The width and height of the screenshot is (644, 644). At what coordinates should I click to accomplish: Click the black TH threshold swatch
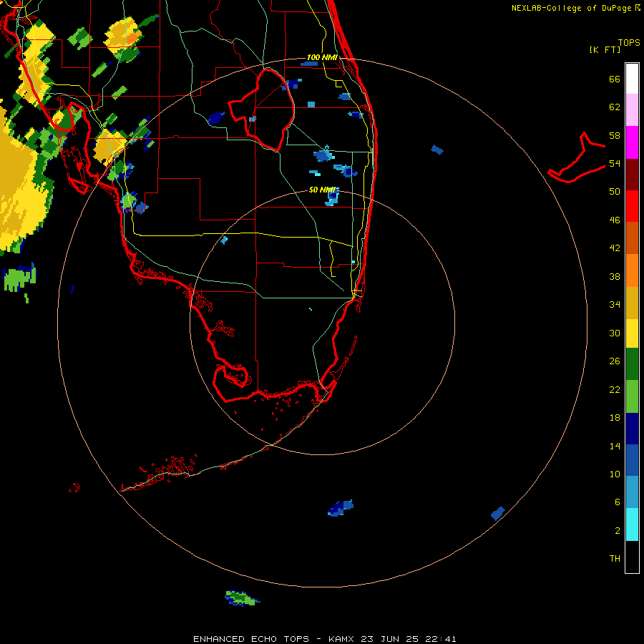coord(632,557)
